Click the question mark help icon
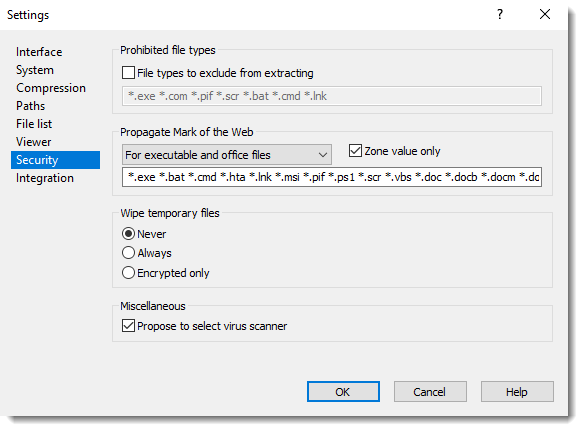Screen dimensions: 583x431 [500, 15]
